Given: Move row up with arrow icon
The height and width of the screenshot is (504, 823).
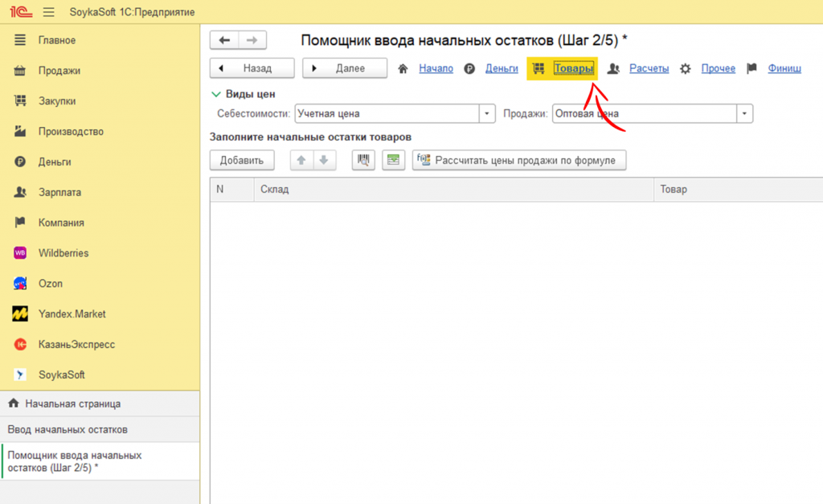Looking at the screenshot, I should tap(301, 160).
